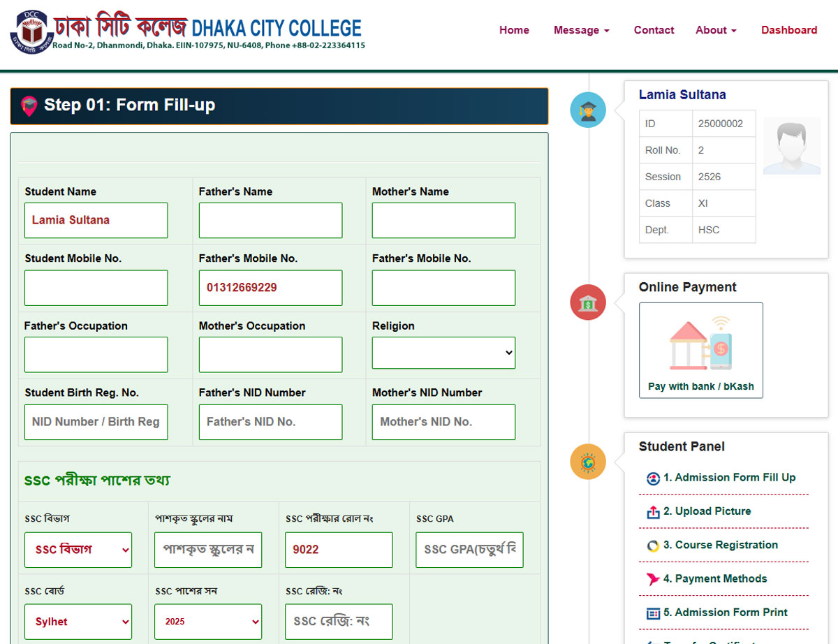The height and width of the screenshot is (644, 838).
Task: Select the student profile photo placeholder
Action: 791,147
